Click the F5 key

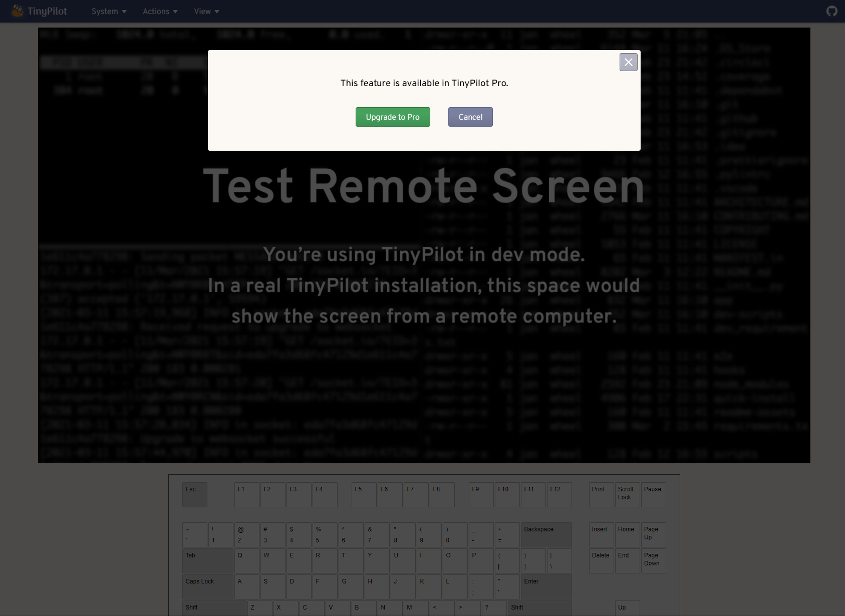(x=364, y=495)
